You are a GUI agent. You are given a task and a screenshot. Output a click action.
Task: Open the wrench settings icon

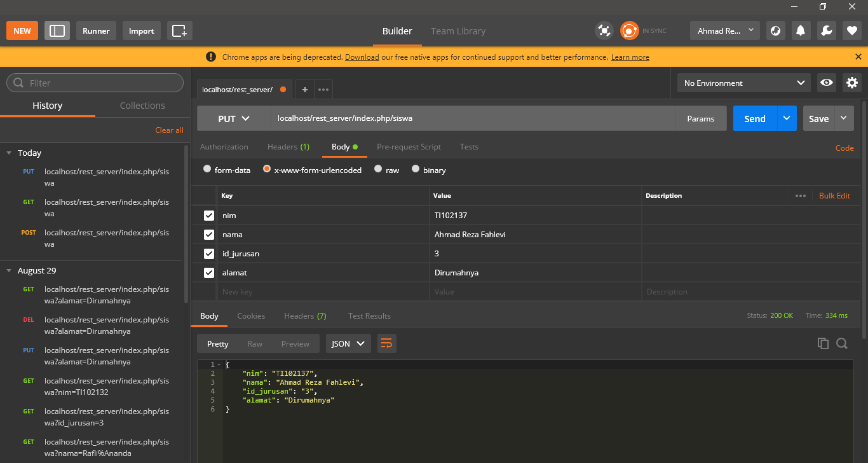coord(827,31)
